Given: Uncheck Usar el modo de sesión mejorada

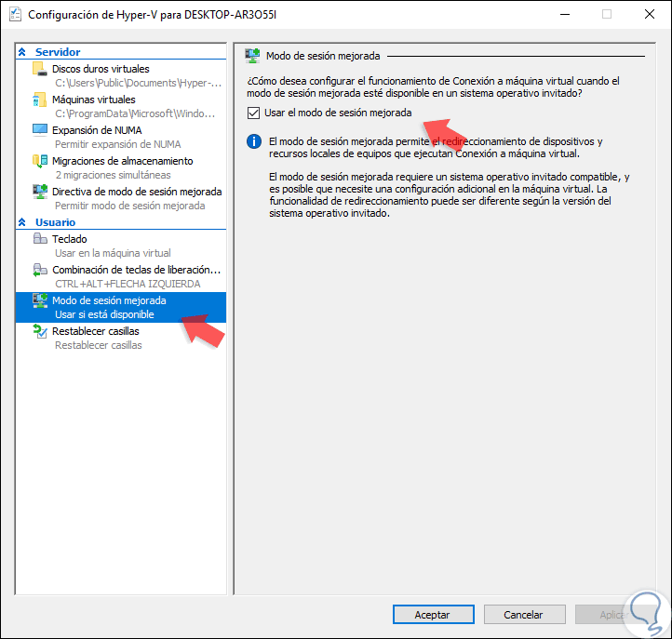Looking at the screenshot, I should click(254, 113).
